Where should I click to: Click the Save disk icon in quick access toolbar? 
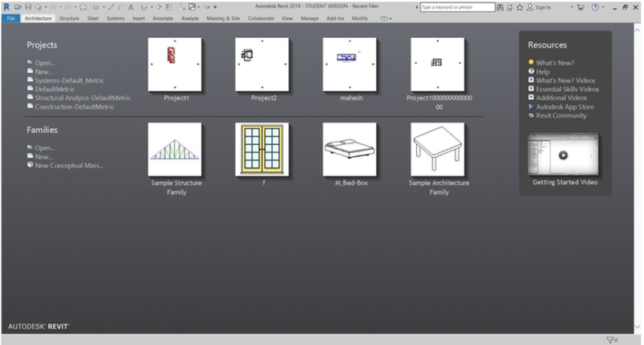click(28, 7)
